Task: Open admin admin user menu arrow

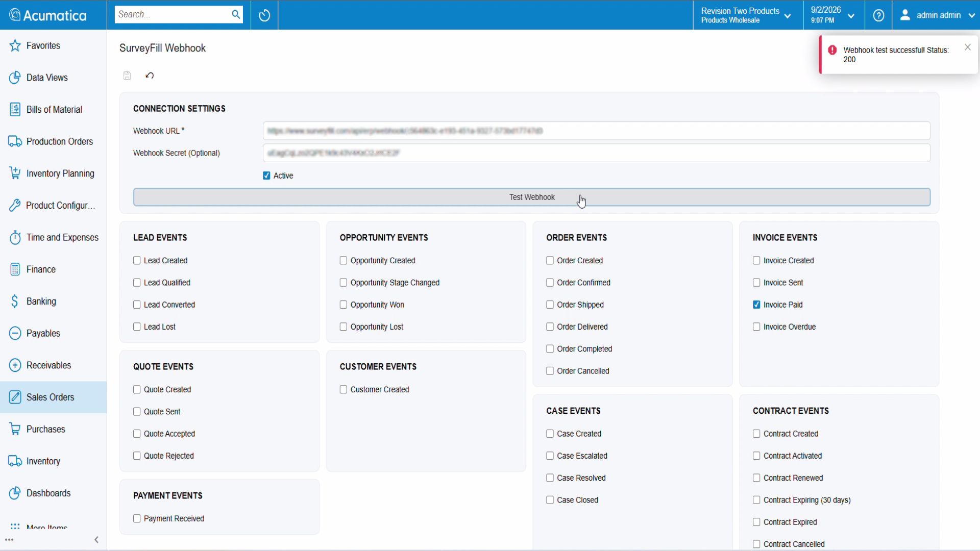Action: tap(972, 16)
